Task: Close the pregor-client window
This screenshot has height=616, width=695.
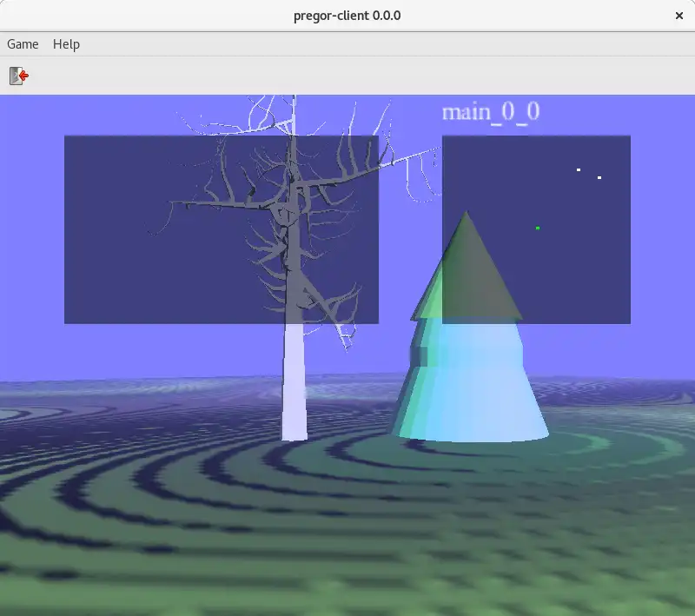Action: coord(679,16)
